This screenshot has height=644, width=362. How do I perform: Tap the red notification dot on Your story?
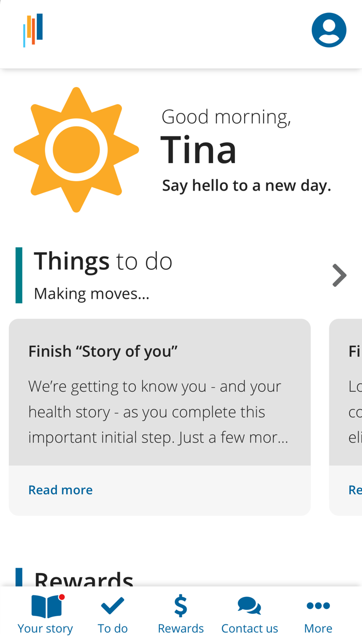62,597
